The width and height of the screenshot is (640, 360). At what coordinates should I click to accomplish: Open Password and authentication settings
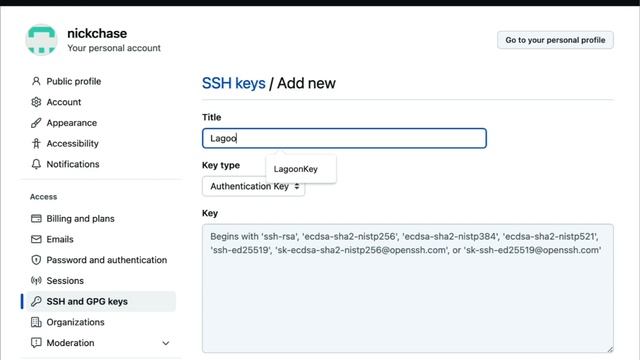107,260
